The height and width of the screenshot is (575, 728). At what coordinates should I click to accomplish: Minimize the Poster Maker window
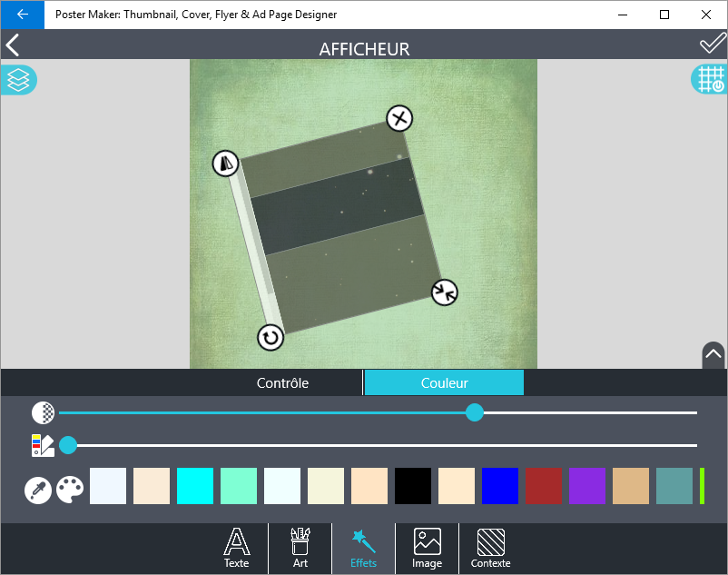coord(623,15)
